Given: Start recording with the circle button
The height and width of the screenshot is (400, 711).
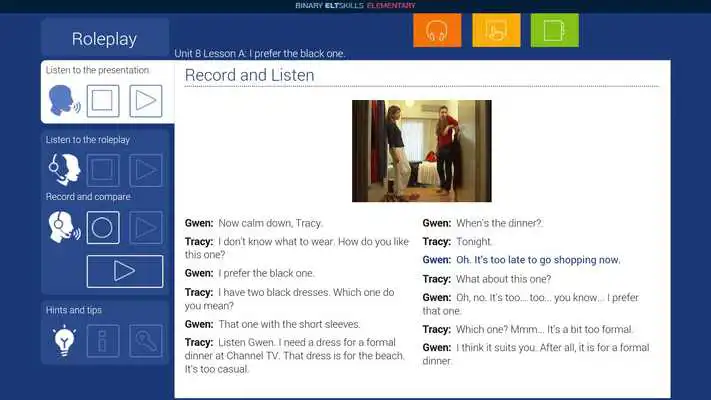Looking at the screenshot, I should coord(103,227).
